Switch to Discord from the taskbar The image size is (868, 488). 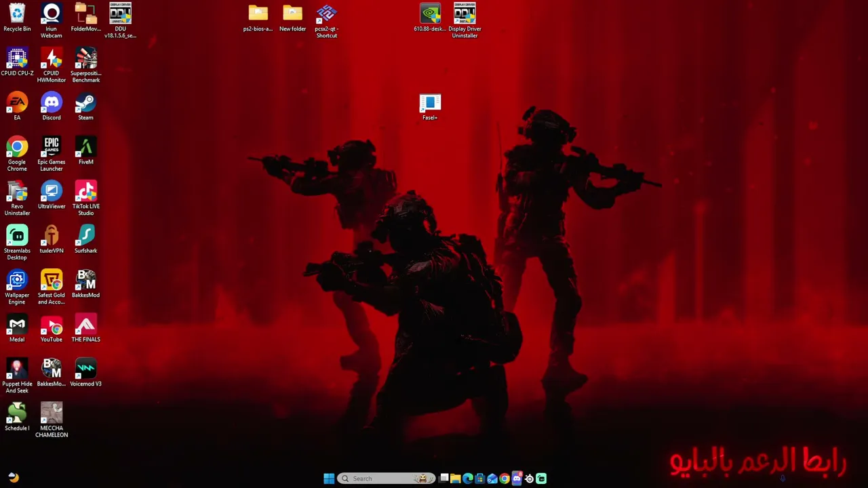517,479
